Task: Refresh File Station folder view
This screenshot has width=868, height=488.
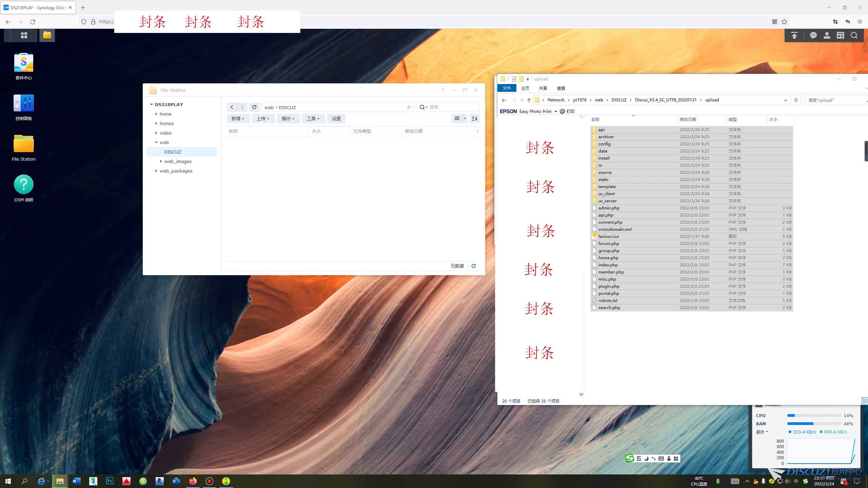Action: [254, 107]
